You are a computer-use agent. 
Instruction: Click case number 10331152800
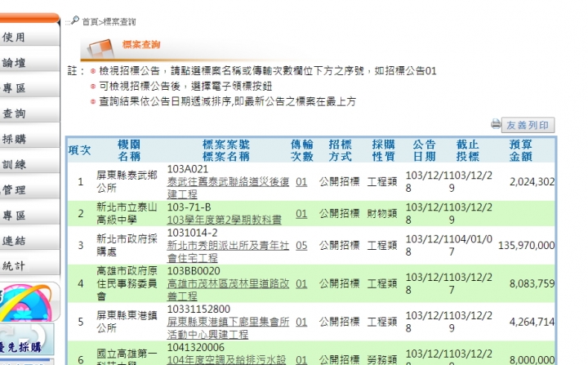pyautogui.click(x=198, y=309)
